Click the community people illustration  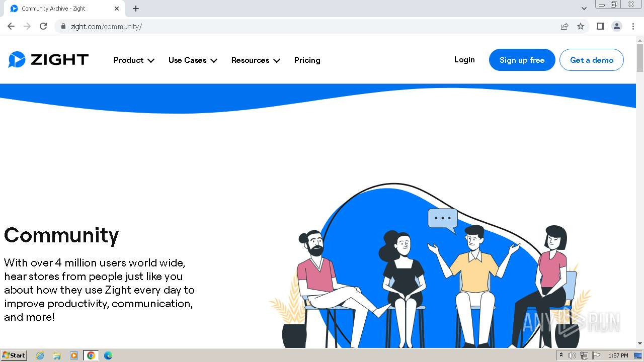point(430,265)
